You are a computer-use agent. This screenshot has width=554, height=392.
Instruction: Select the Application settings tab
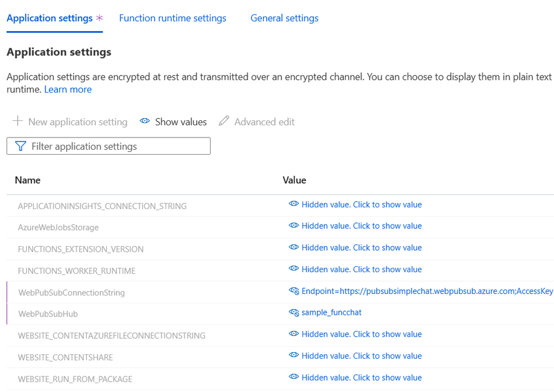point(49,18)
